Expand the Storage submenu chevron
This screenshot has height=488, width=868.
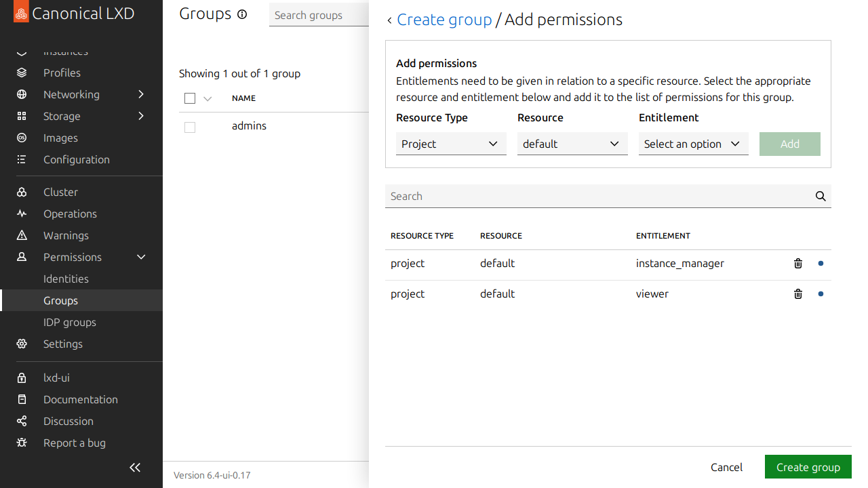pos(141,116)
